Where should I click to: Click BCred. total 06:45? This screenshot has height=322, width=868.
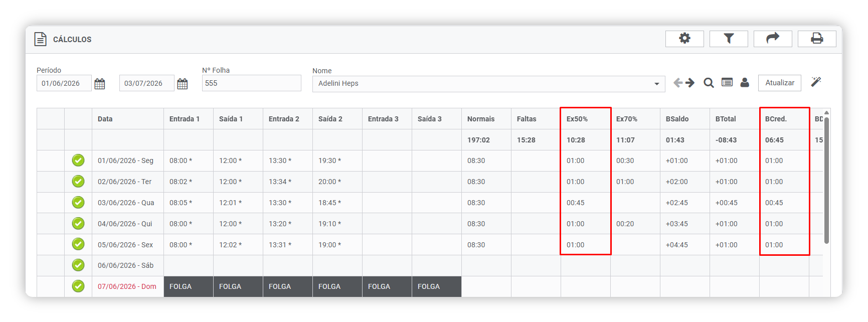point(784,140)
